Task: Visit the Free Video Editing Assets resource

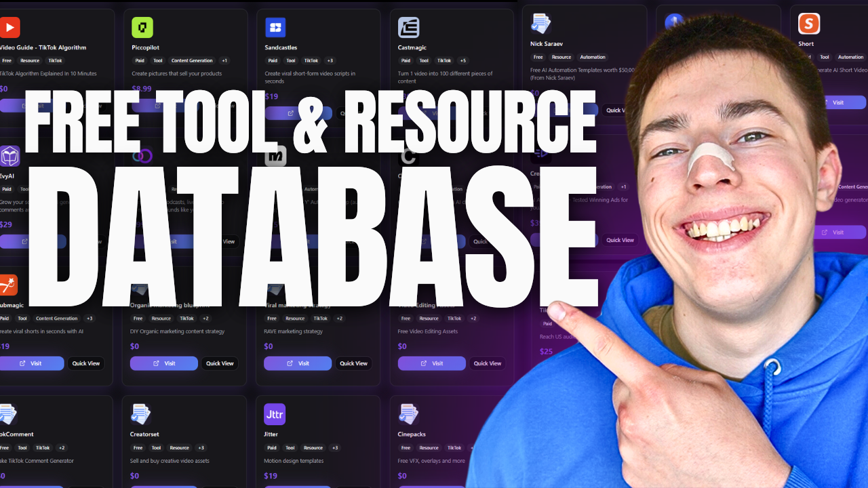Action: tap(431, 363)
